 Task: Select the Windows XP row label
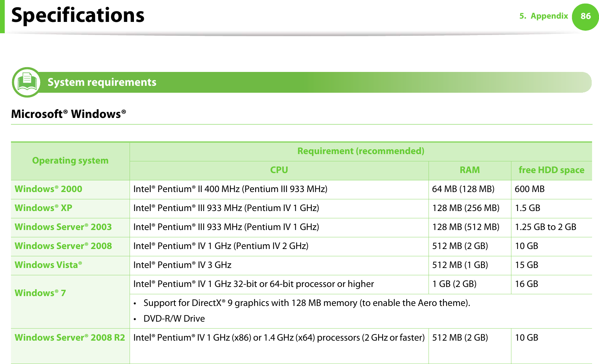(43, 208)
